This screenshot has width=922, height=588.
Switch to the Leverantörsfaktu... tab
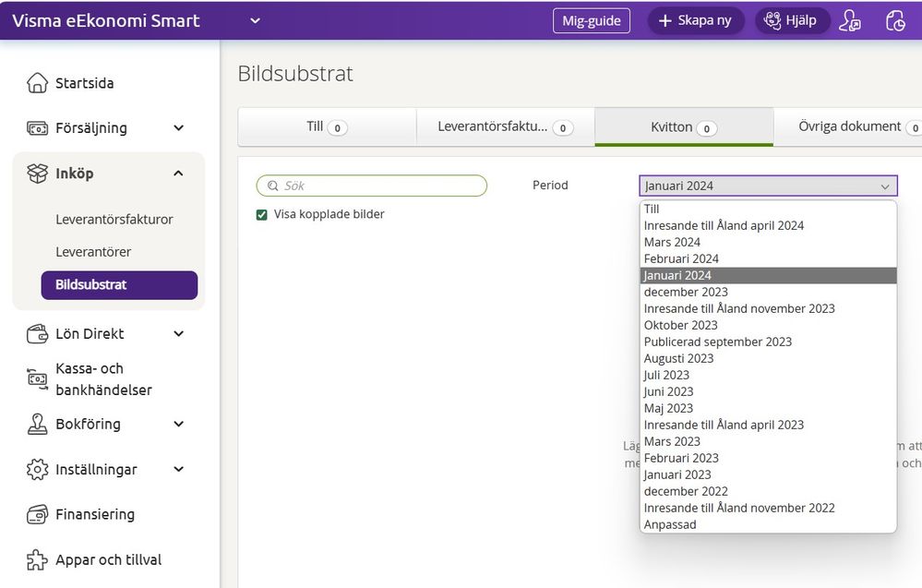[x=506, y=127]
